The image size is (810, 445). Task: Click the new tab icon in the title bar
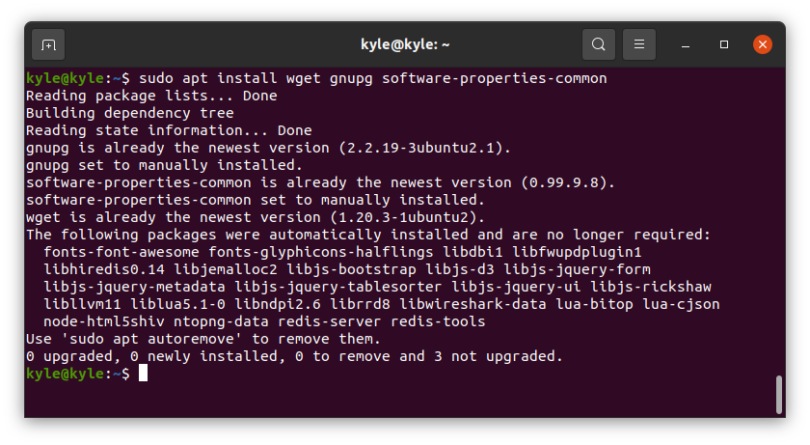48,44
